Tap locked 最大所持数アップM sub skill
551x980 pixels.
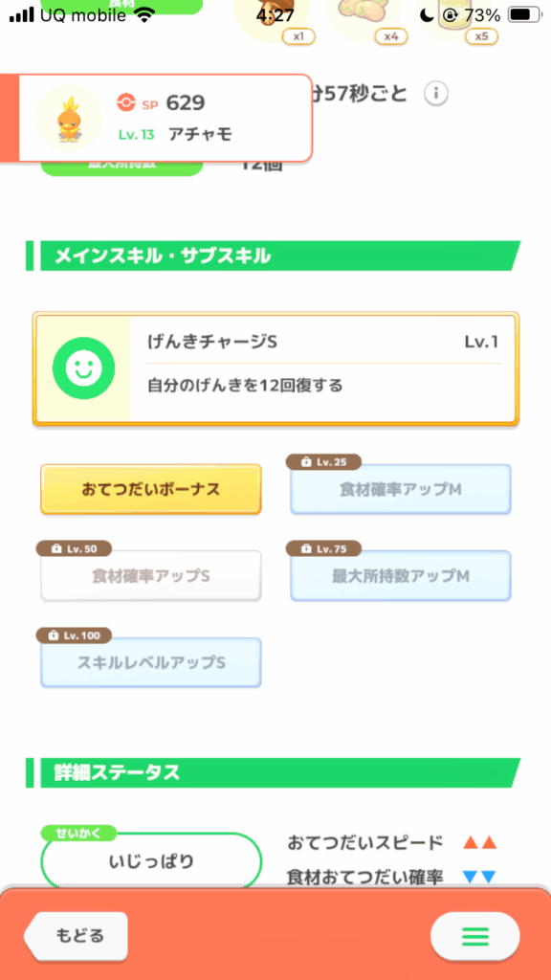pos(401,575)
